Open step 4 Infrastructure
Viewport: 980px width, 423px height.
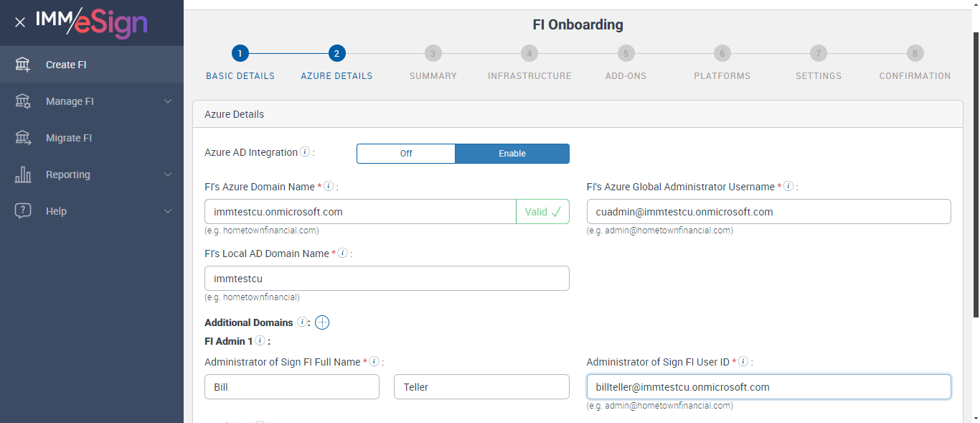(x=529, y=54)
